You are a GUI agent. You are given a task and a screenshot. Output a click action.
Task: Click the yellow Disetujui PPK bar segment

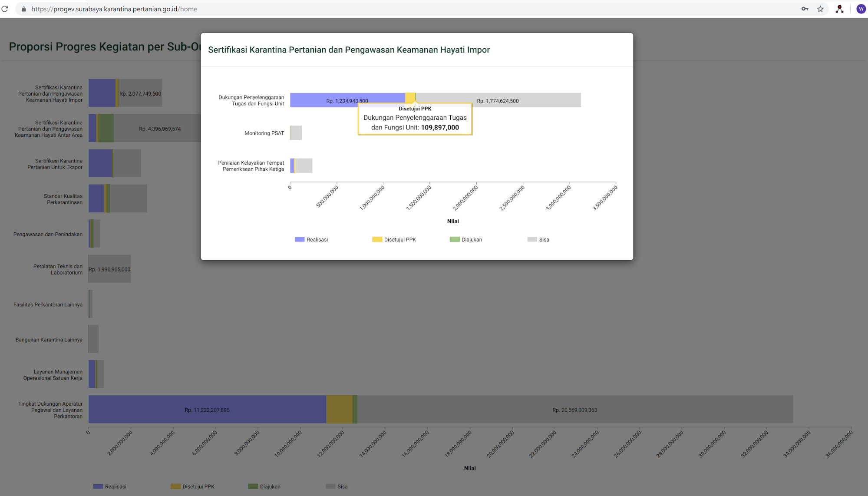coord(409,97)
